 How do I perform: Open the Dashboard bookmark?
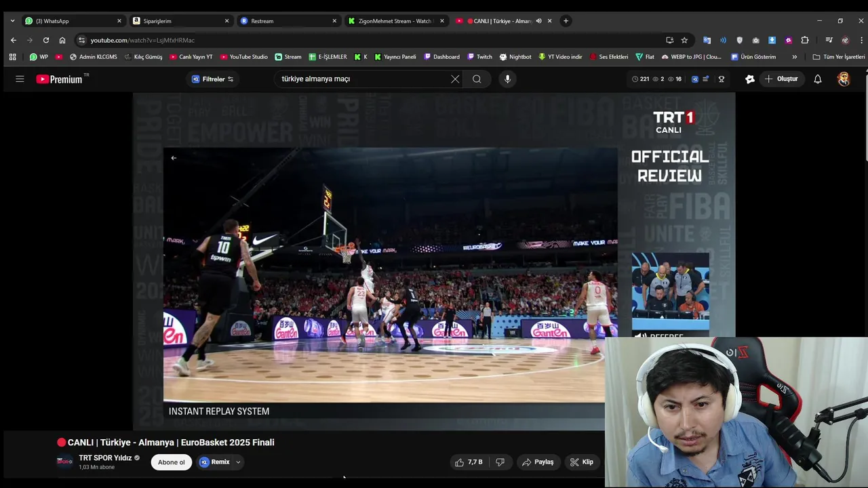tap(441, 57)
